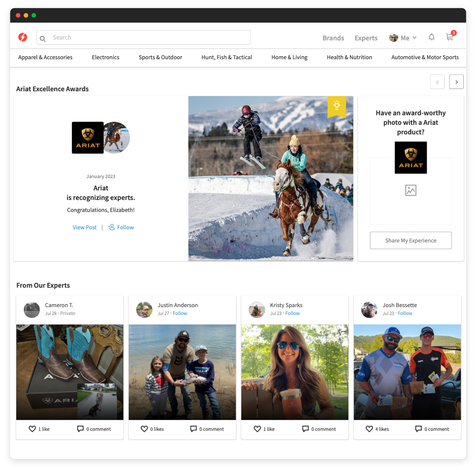This screenshot has width=476, height=470.
Task: Like Justin Anderson's post with heart icon
Action: coord(144,429)
